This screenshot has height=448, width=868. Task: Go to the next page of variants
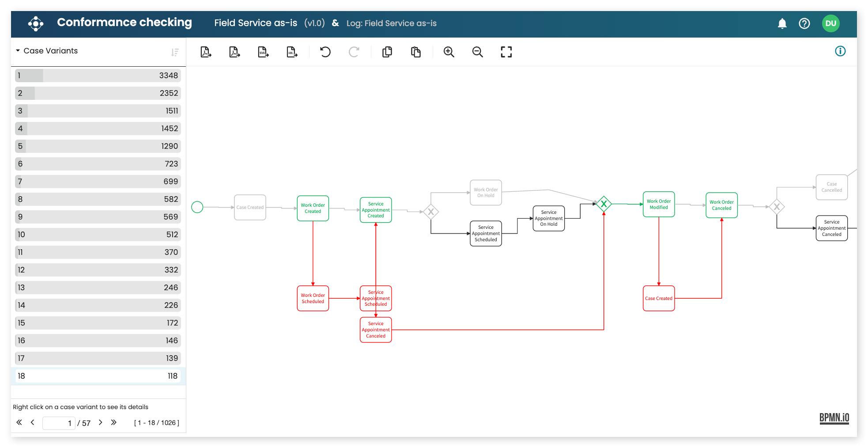pyautogui.click(x=100, y=422)
